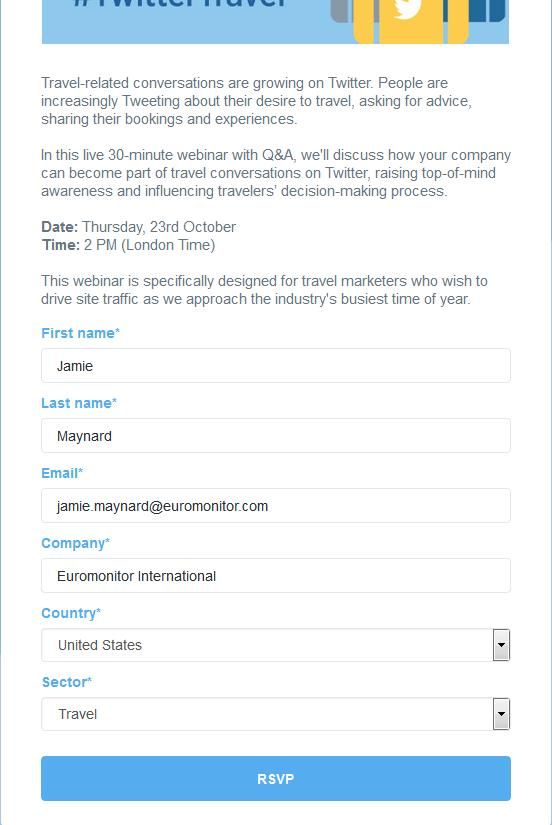Click the Email label text
The image size is (552, 825).
tap(62, 473)
